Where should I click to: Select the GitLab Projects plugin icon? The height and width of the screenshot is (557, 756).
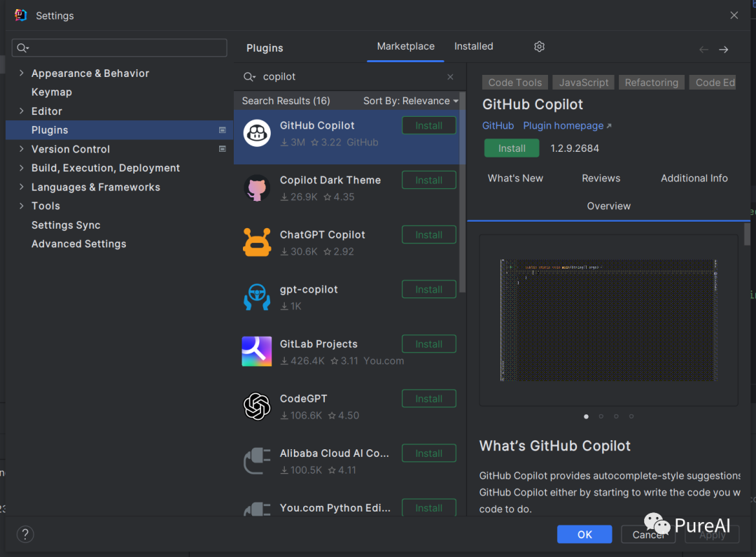pos(257,351)
